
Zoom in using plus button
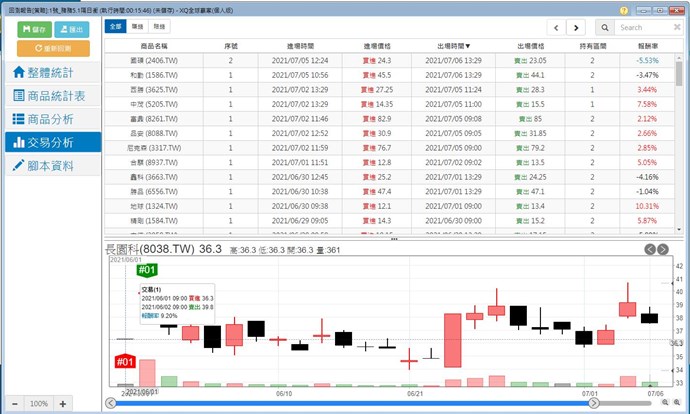62,403
